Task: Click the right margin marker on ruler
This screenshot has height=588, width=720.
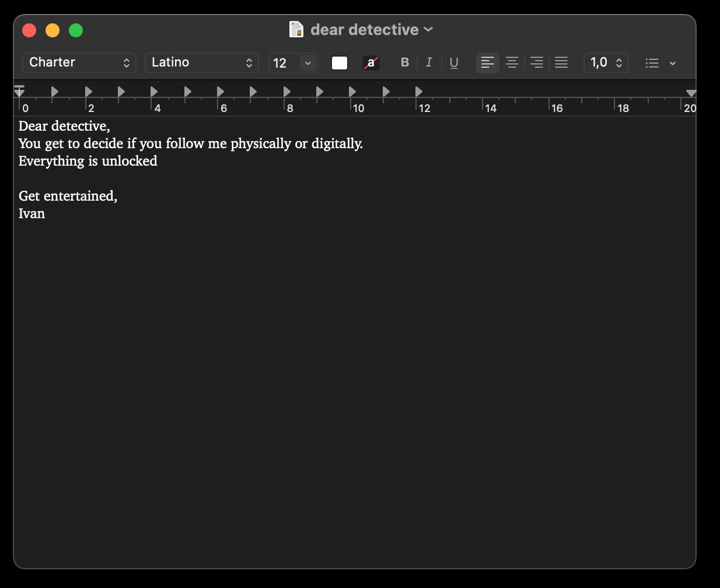Action: (x=691, y=93)
